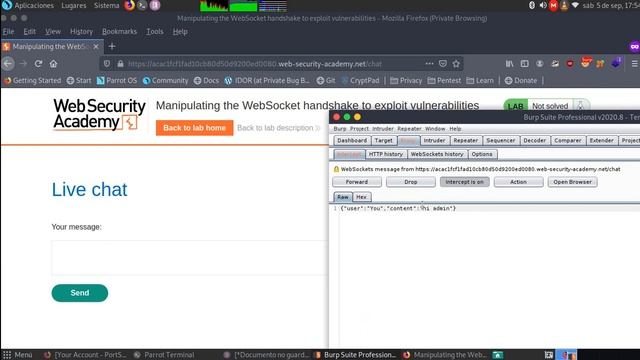Click the VLC cone tray icon
The height and width of the screenshot is (360, 640).
click(x=564, y=5)
